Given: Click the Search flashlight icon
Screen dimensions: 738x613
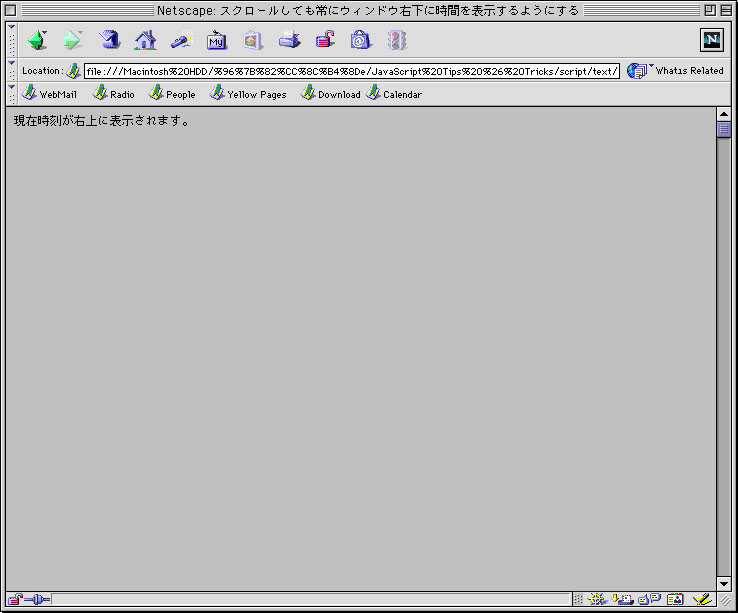Looking at the screenshot, I should point(182,40).
